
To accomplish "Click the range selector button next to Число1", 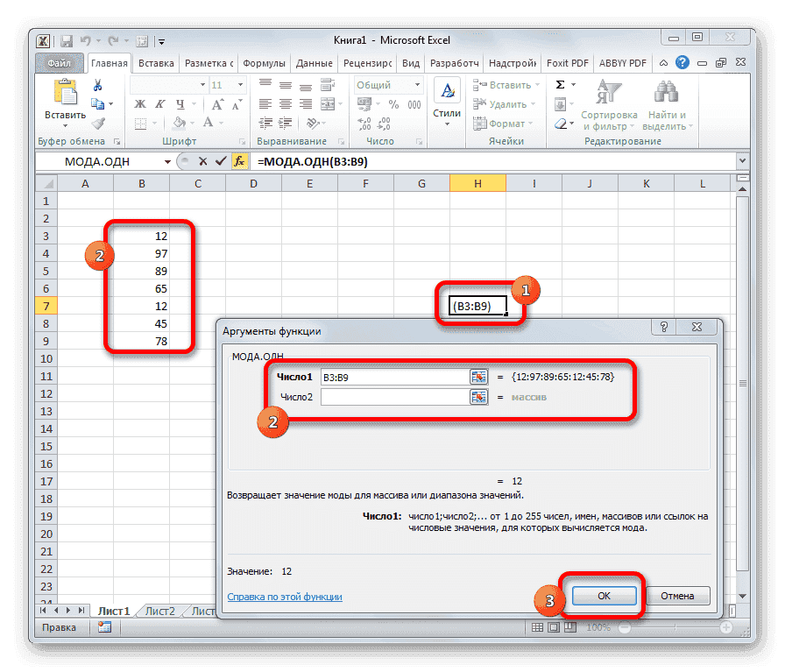I will [x=479, y=377].
